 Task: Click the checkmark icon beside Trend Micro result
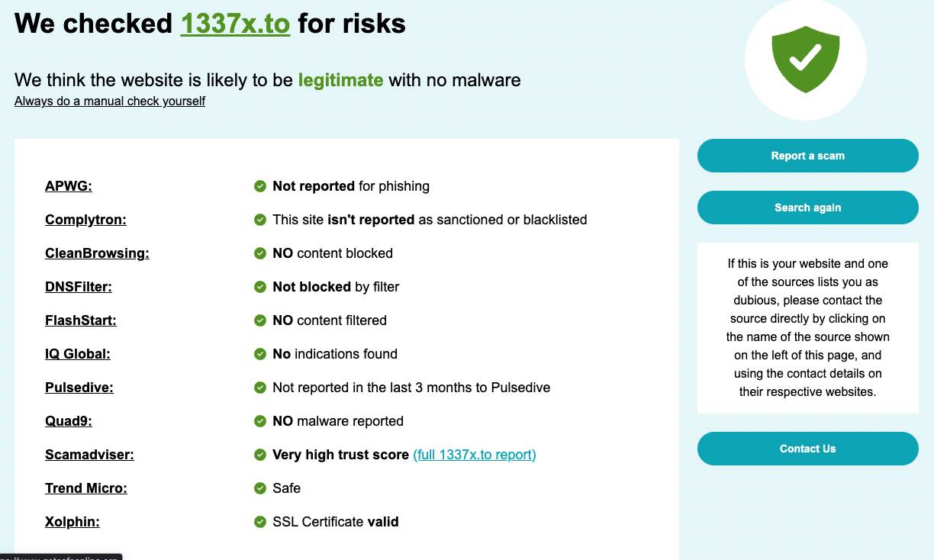coord(259,488)
